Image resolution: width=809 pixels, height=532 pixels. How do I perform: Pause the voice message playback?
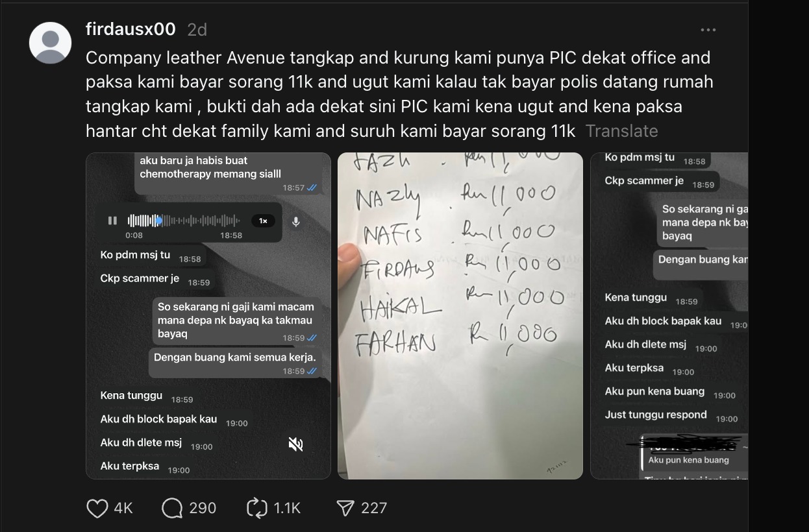point(112,221)
